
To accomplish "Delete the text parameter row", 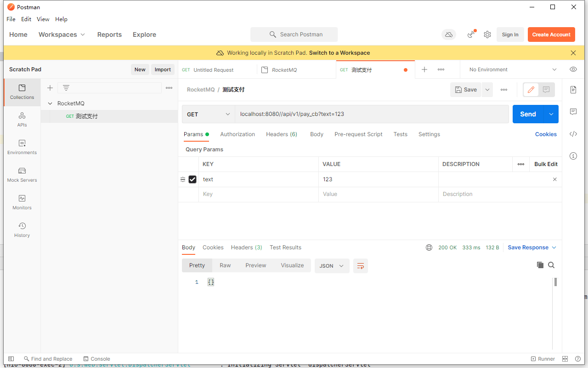I will pyautogui.click(x=554, y=179).
